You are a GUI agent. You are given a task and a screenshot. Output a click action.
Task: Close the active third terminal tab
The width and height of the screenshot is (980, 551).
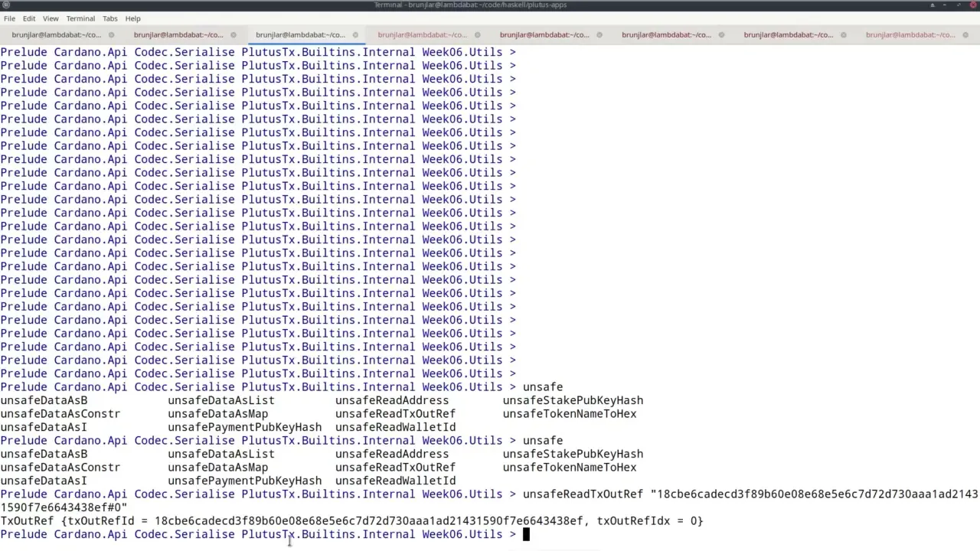[355, 35]
